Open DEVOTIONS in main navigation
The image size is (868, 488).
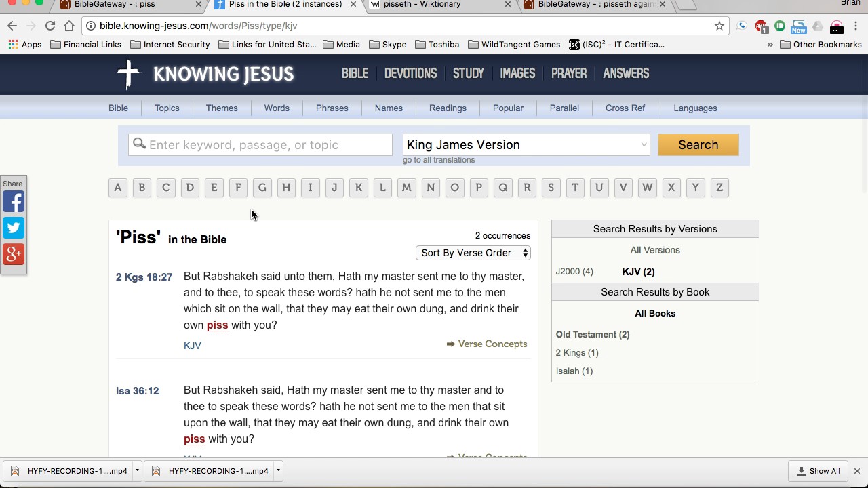(x=410, y=73)
